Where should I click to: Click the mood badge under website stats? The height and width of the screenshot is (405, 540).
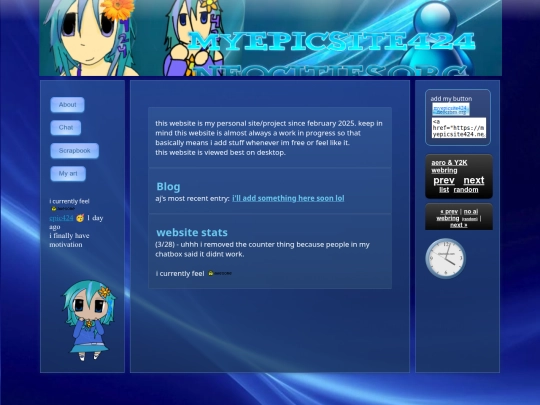point(220,273)
